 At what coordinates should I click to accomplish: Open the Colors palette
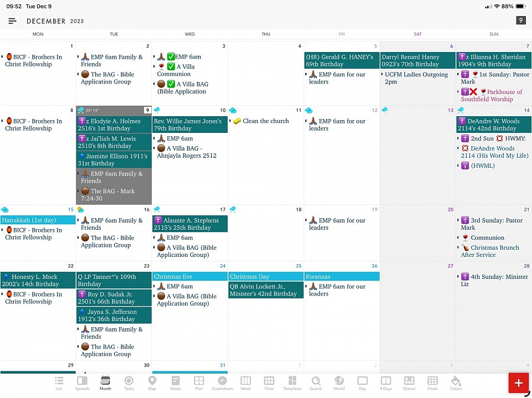pyautogui.click(x=456, y=383)
